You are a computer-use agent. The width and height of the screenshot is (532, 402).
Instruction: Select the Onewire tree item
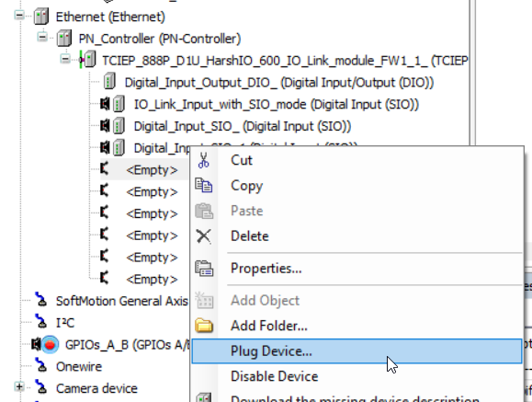79,367
